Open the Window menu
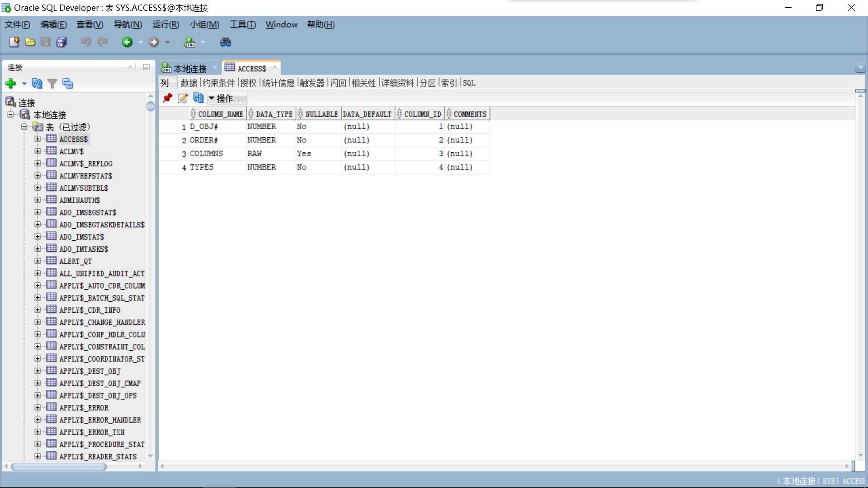The width and height of the screenshot is (868, 488). click(x=282, y=24)
